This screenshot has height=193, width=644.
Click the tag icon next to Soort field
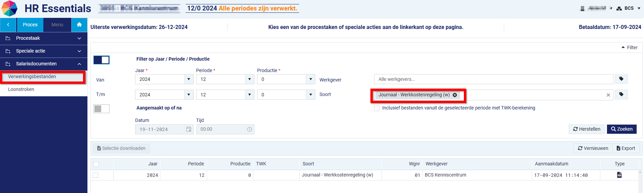coord(621,94)
